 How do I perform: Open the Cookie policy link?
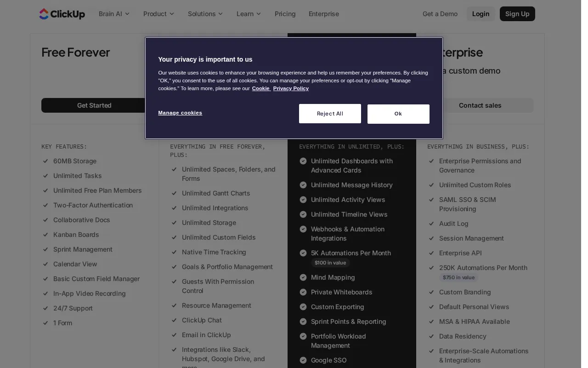pyautogui.click(x=261, y=88)
